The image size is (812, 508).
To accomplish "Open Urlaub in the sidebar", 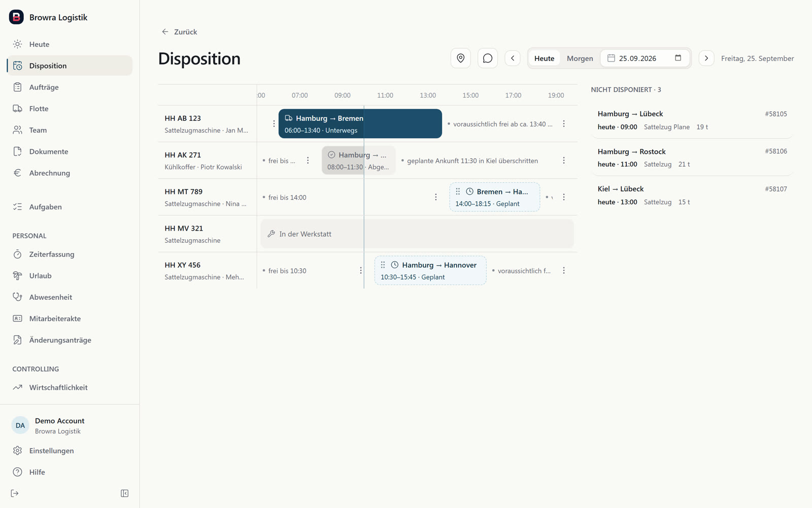I will point(70,275).
